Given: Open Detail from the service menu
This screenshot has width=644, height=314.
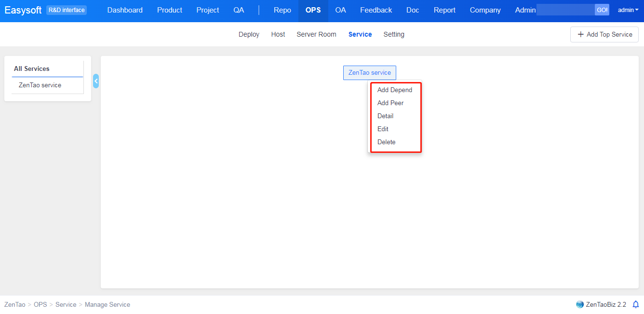Looking at the screenshot, I should point(385,116).
